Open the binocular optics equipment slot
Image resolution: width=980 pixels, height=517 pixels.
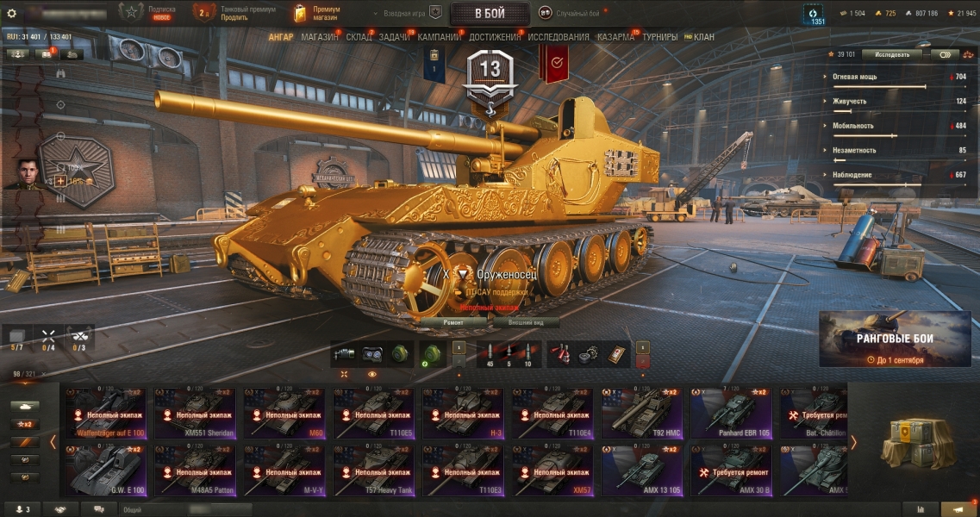pos(371,355)
